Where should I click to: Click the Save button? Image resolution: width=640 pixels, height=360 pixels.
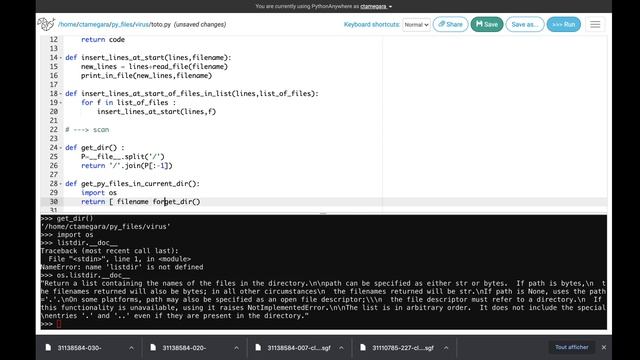[x=487, y=24]
